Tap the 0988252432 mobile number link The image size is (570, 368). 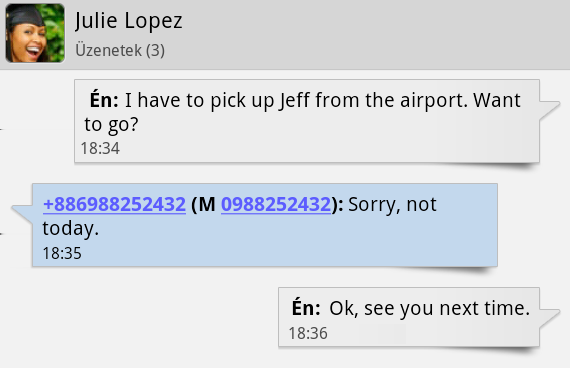coord(276,204)
